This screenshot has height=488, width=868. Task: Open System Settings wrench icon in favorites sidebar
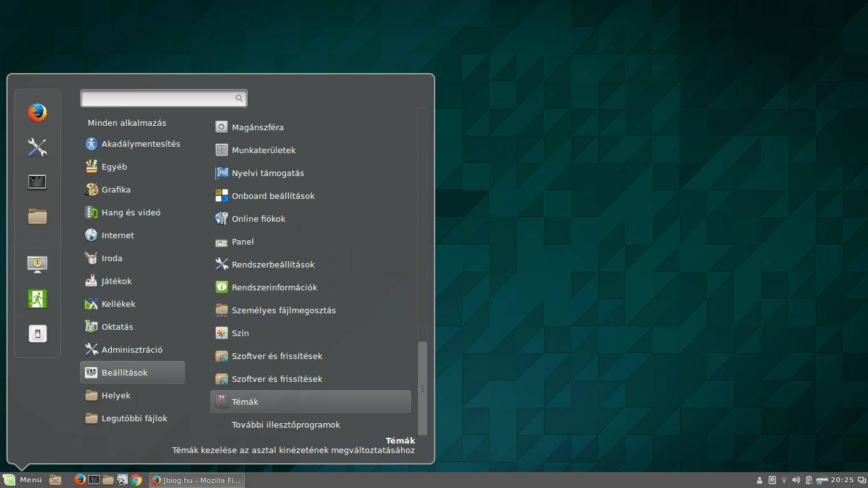point(37,147)
